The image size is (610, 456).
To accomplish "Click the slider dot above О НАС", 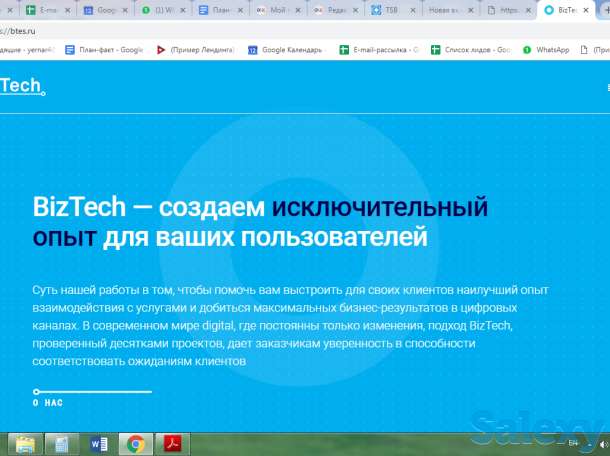I will coord(36,392).
